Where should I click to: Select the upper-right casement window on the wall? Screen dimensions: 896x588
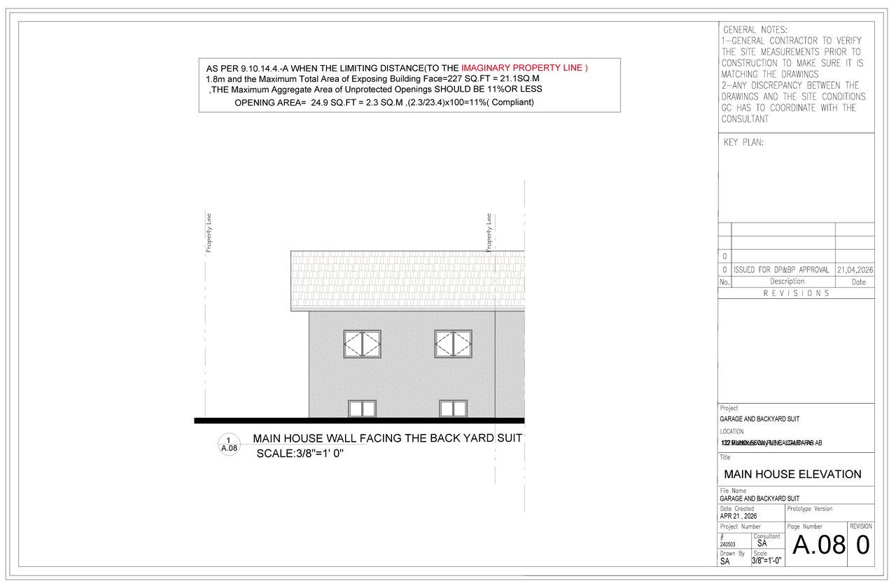click(x=454, y=344)
